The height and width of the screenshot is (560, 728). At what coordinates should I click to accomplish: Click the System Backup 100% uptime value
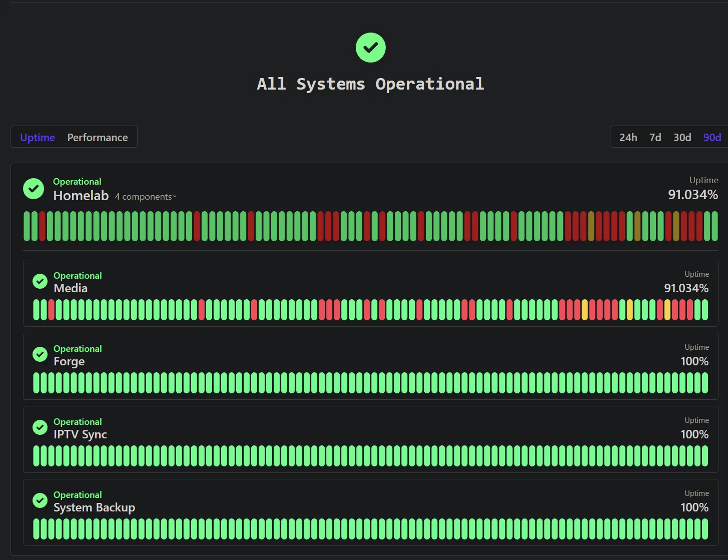coord(694,507)
